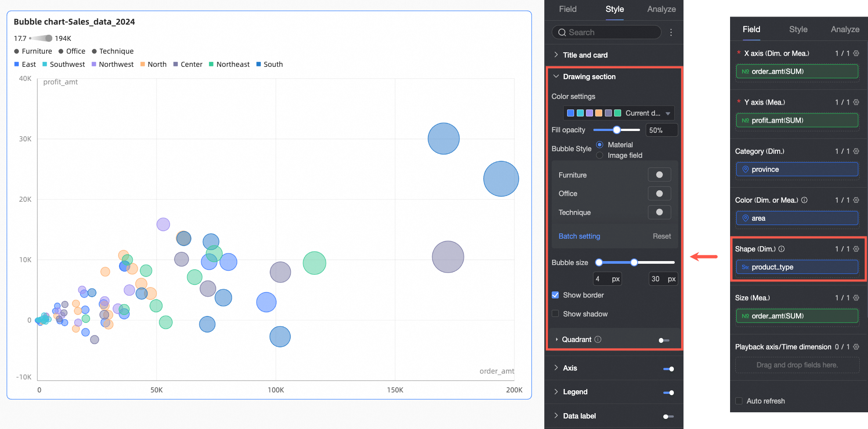This screenshot has height=429, width=868.
Task: Click Batch setting link
Action: tap(579, 236)
